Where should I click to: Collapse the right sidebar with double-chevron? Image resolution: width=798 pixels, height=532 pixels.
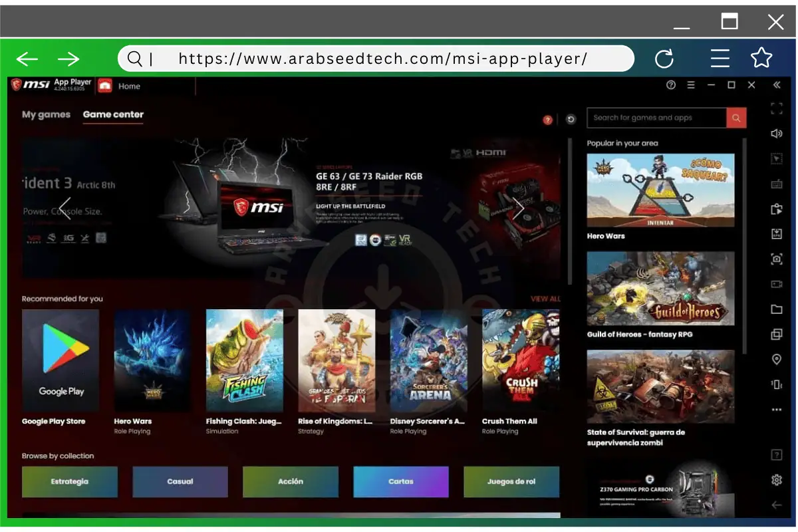(776, 84)
